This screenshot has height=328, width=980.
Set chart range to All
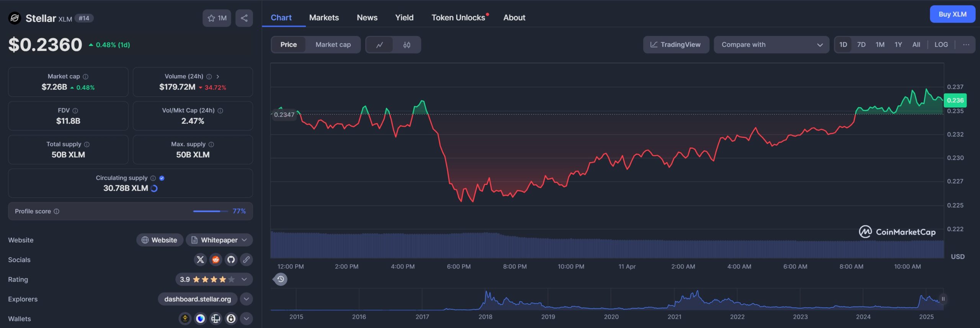coord(916,45)
